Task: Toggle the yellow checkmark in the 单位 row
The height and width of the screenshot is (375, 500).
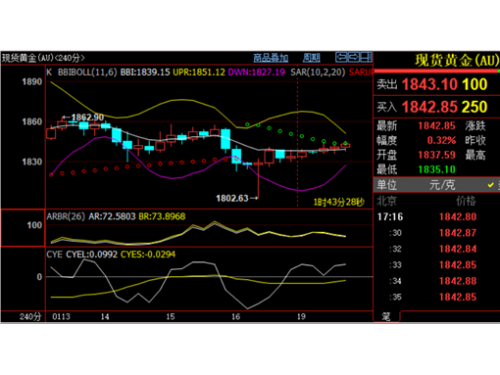Action: (x=491, y=185)
